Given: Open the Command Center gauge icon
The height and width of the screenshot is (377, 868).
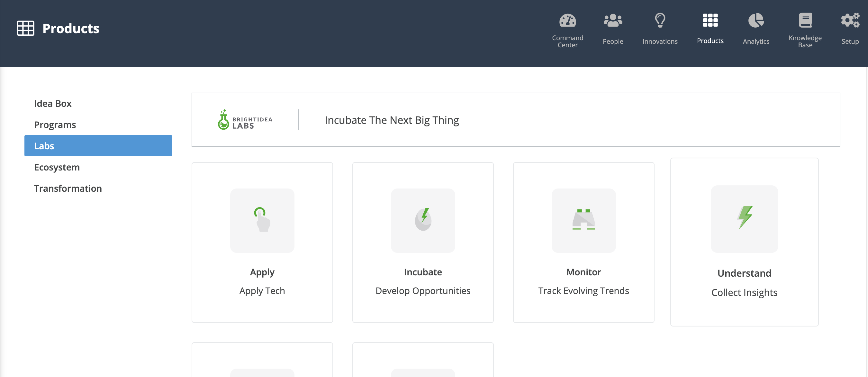Looking at the screenshot, I should pyautogui.click(x=567, y=20).
